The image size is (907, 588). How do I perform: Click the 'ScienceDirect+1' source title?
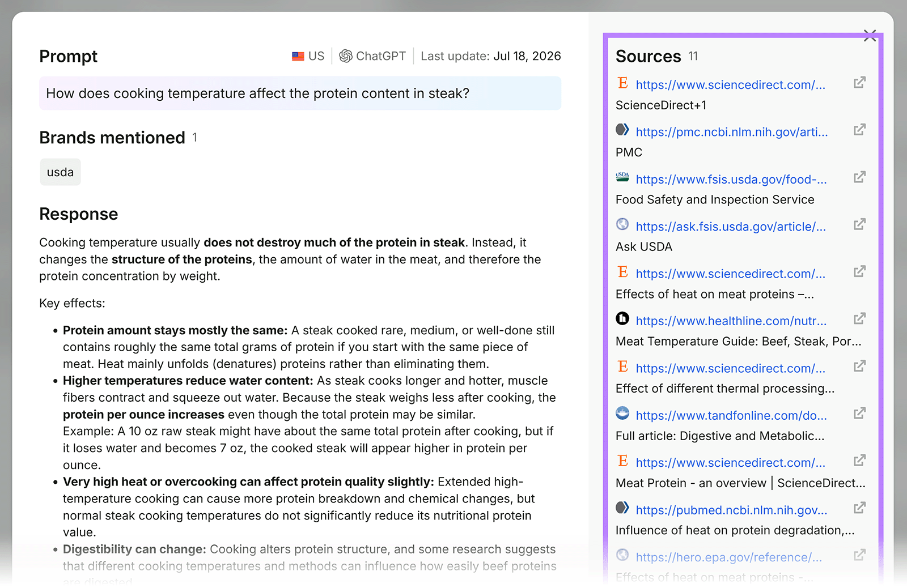661,105
